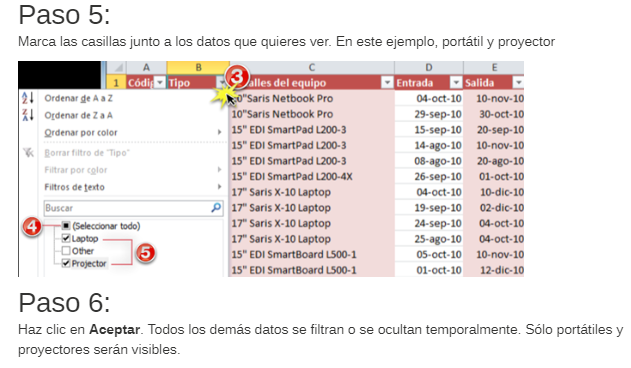Select column A header
The height and width of the screenshot is (368, 631).
tap(146, 67)
